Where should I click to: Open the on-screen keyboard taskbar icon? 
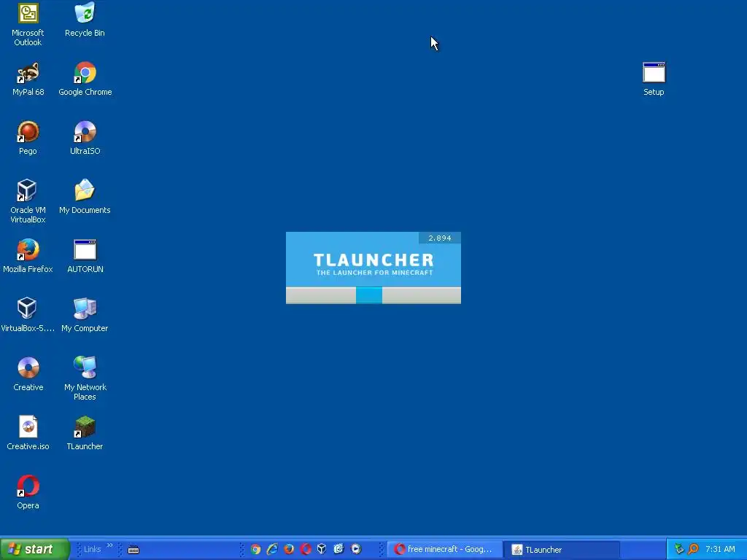[x=133, y=550]
